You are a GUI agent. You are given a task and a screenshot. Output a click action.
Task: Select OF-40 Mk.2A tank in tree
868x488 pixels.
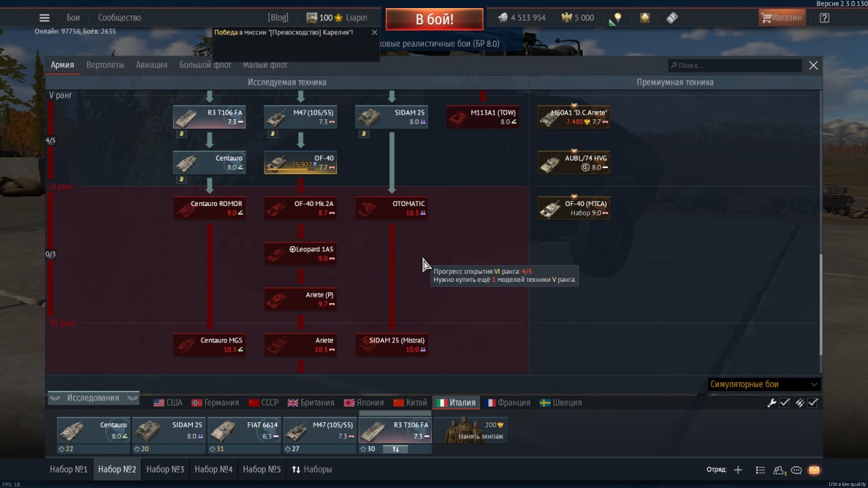click(300, 208)
